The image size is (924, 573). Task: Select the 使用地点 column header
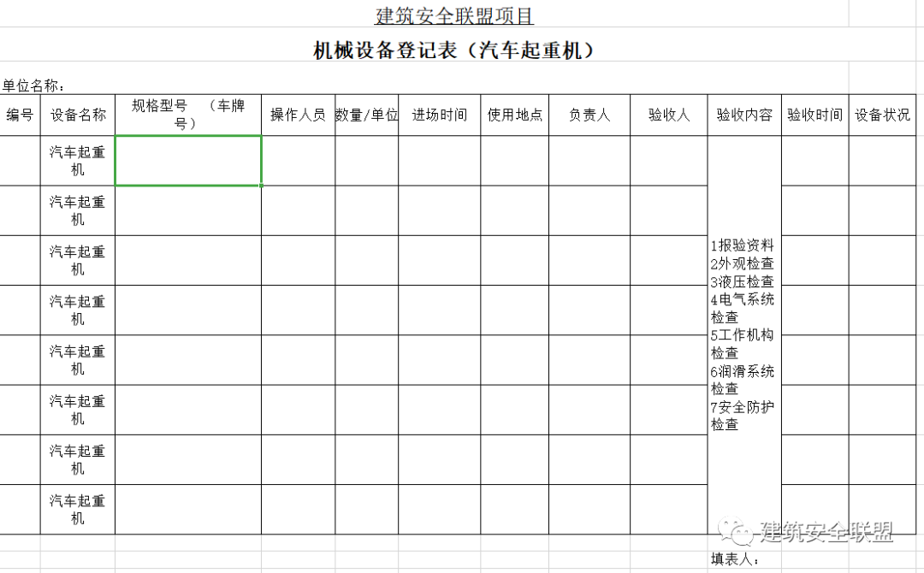click(x=514, y=115)
